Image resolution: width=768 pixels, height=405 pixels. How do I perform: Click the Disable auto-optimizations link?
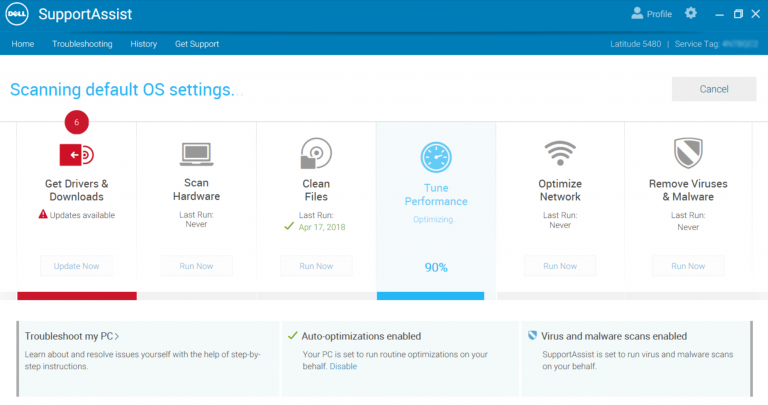[x=343, y=366]
